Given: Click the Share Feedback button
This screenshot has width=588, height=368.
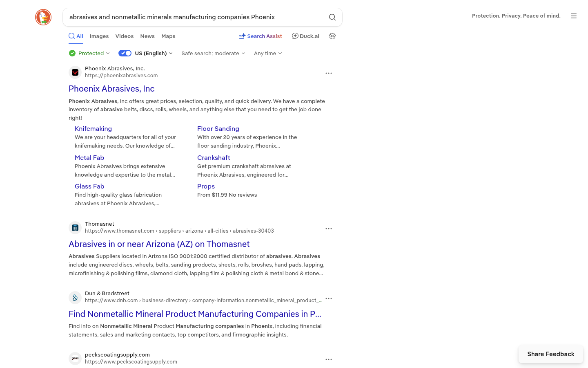Looking at the screenshot, I should (551, 354).
